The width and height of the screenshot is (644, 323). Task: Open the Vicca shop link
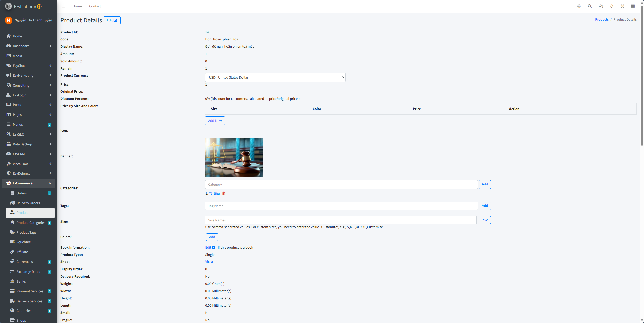pyautogui.click(x=209, y=262)
